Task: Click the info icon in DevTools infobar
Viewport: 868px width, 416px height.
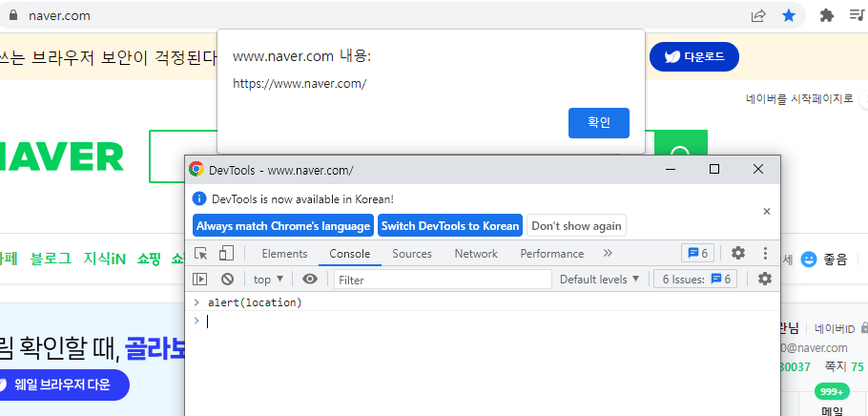Action: point(199,198)
